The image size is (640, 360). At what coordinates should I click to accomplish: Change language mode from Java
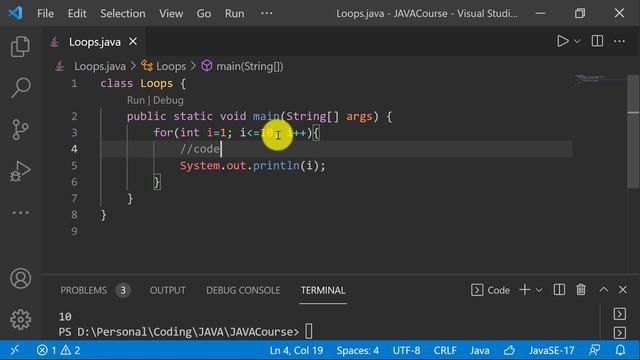479,350
